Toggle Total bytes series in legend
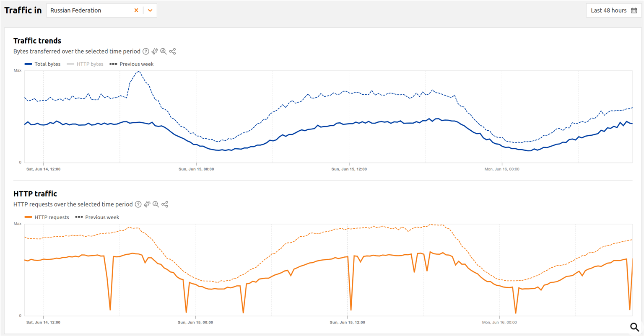The image size is (644, 336). pos(43,64)
